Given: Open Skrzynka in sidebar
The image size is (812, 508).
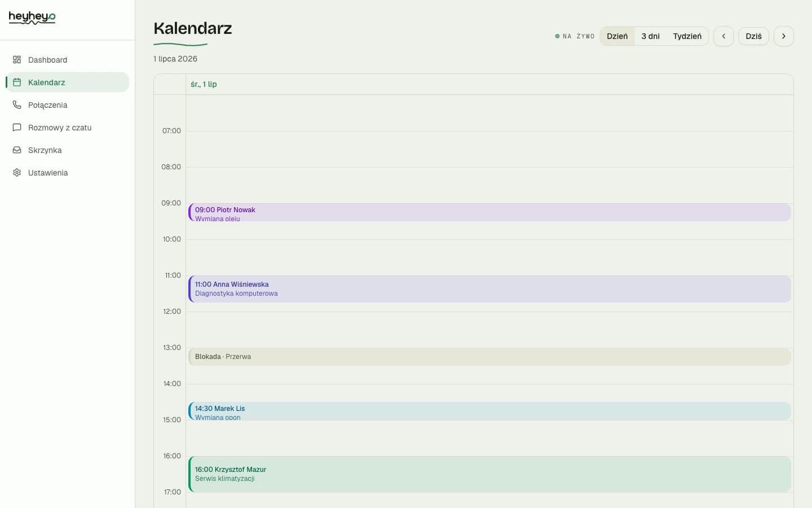Looking at the screenshot, I should point(67,150).
